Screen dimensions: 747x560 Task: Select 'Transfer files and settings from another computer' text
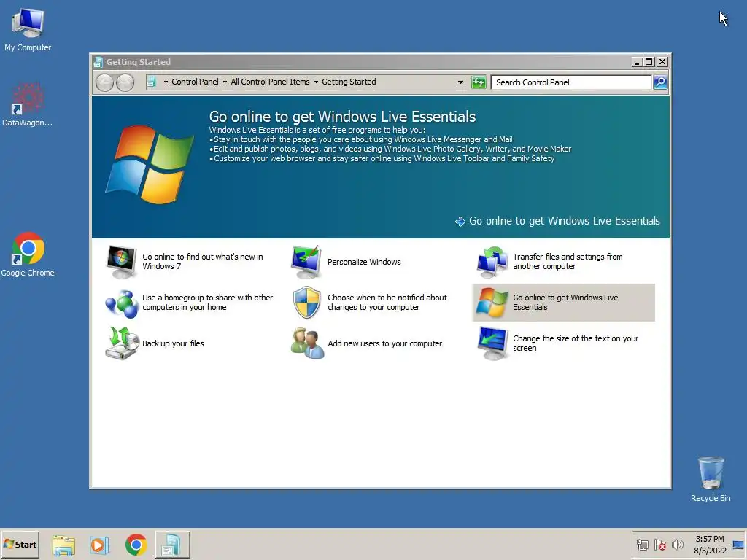click(568, 262)
